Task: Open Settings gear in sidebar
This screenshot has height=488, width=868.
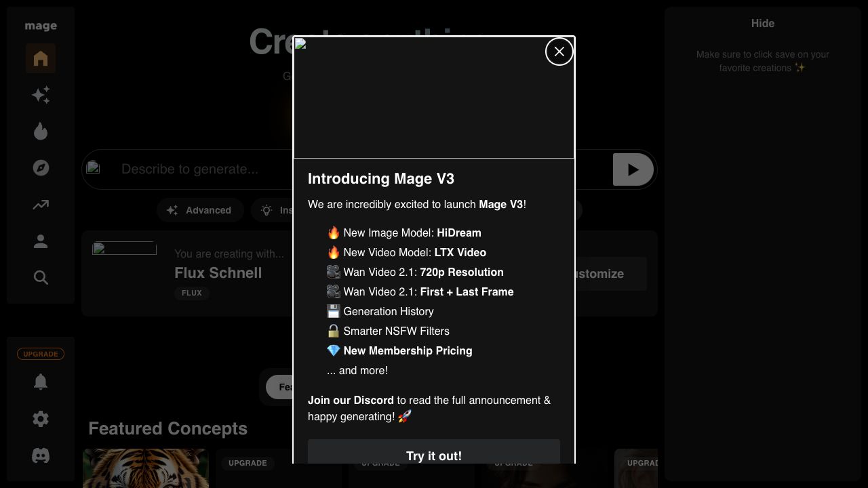Action: point(41,419)
